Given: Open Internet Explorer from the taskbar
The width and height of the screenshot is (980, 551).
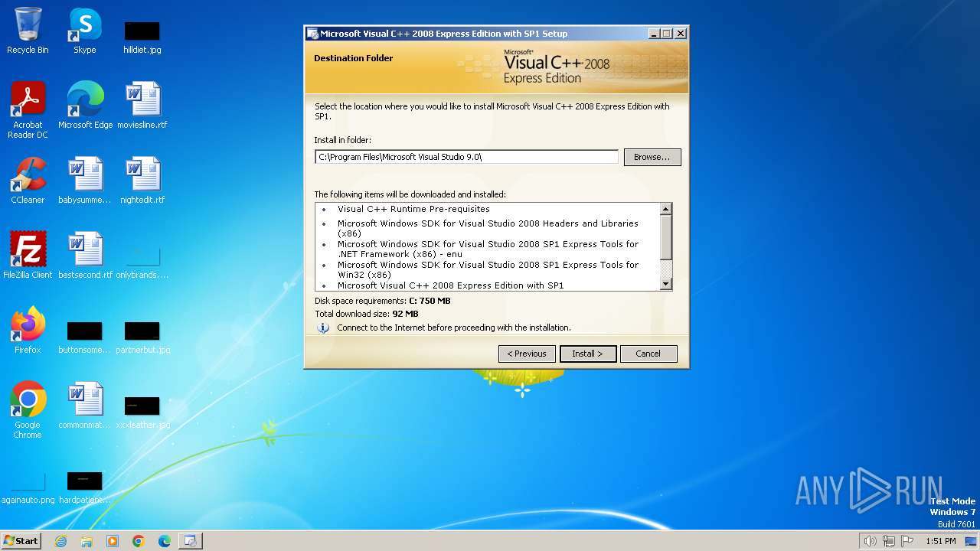Looking at the screenshot, I should point(60,541).
